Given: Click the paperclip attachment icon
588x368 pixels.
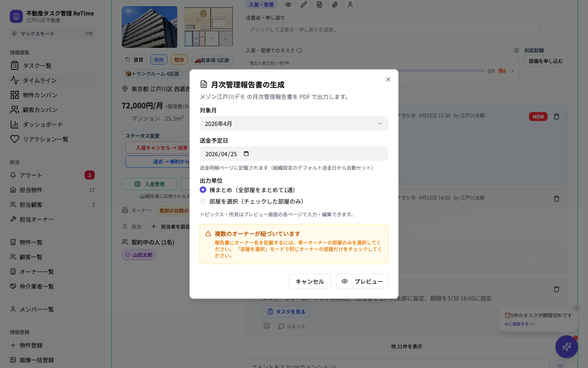Looking at the screenshot, I should (335, 4).
